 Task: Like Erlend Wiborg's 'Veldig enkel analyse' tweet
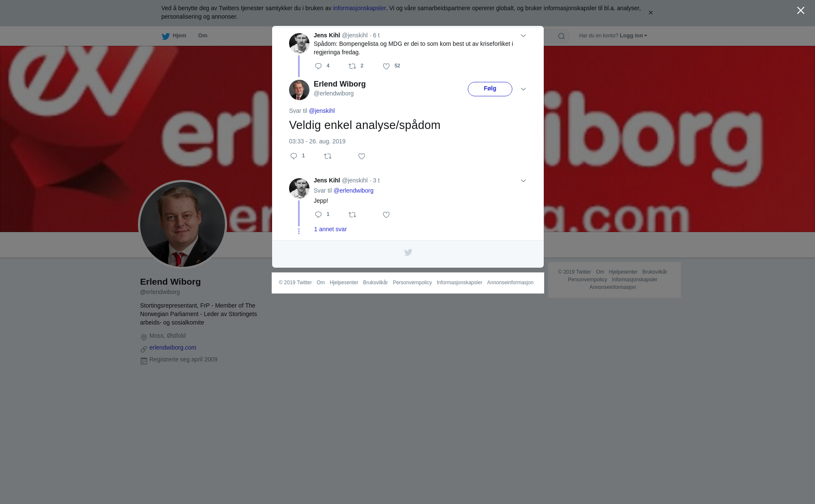tap(362, 156)
